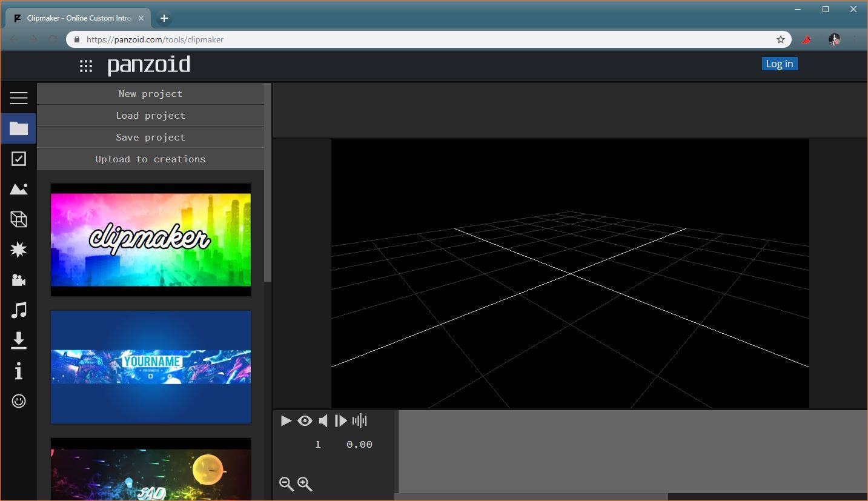Click the projects panel vertical scrollbar
868x501 pixels.
268,182
